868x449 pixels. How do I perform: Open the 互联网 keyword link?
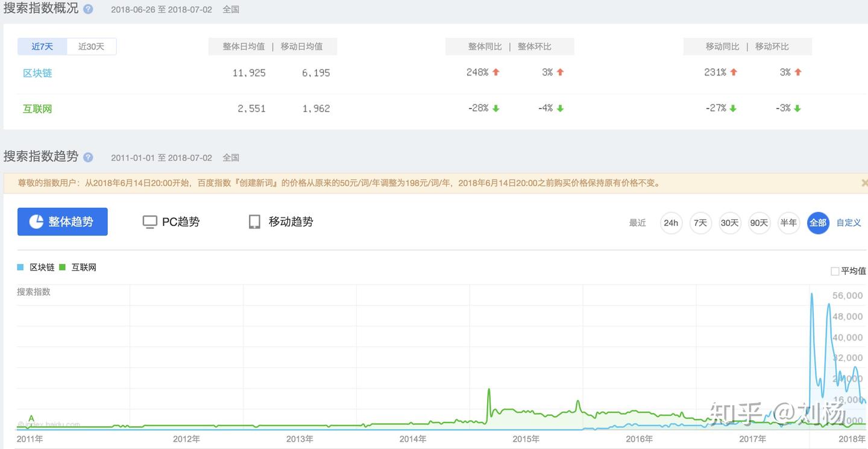[37, 108]
